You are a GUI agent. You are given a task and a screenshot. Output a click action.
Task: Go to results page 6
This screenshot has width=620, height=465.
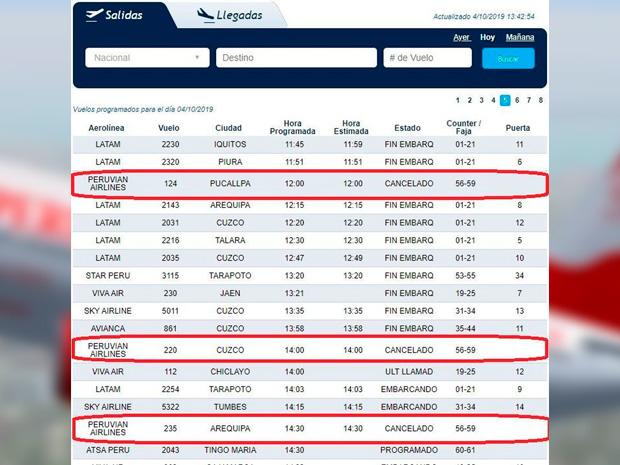[517, 100]
